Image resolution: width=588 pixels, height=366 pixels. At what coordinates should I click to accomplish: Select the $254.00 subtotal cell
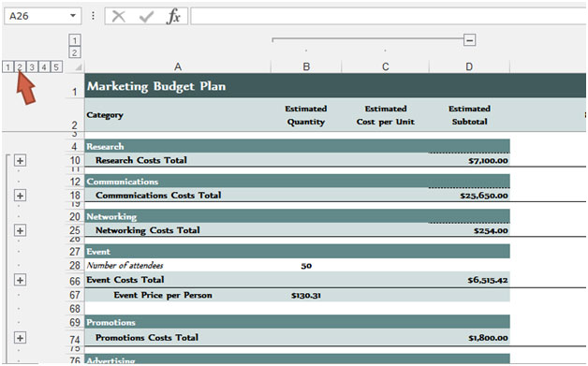pos(469,230)
